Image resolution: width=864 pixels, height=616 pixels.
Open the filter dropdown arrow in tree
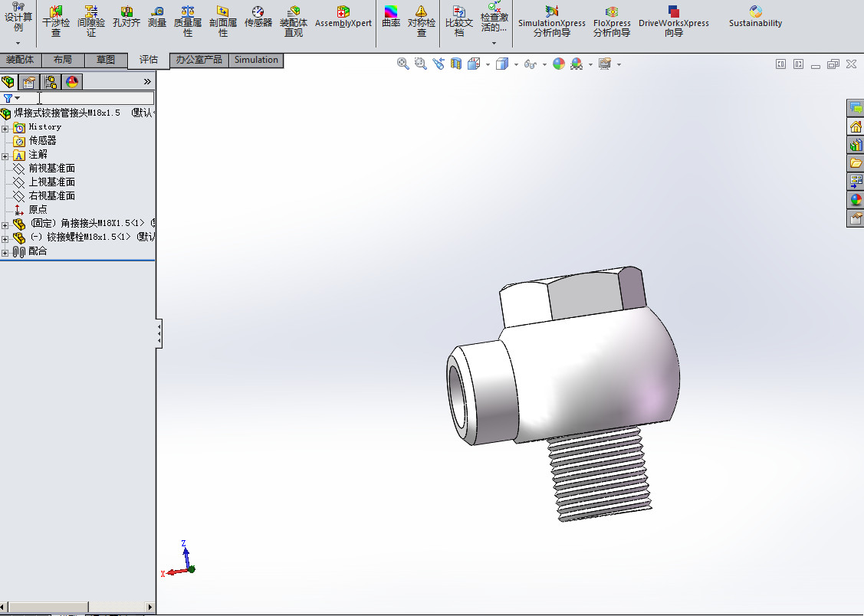tap(18, 98)
